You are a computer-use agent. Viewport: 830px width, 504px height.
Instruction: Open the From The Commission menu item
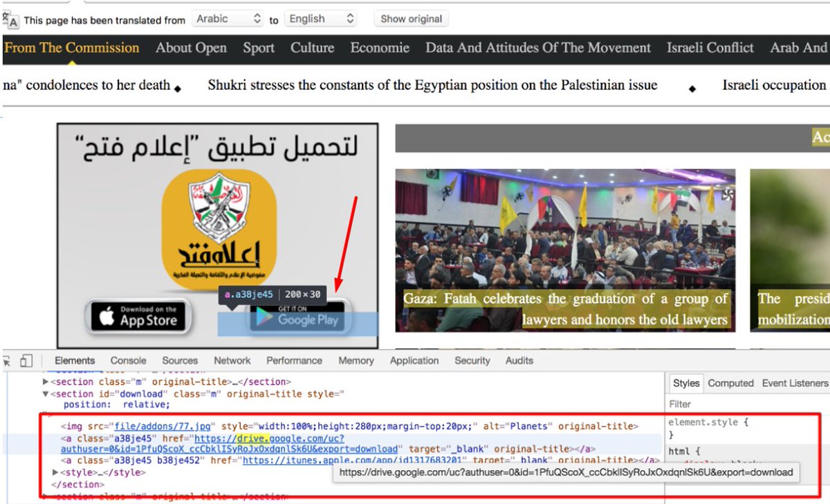point(72,48)
